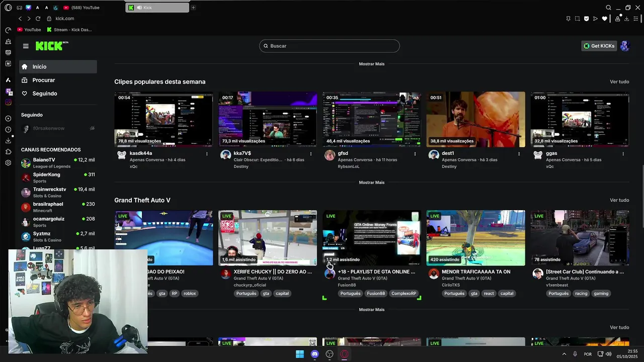This screenshot has width=644, height=362.
Task: Open the Twitch sidebar icon
Action: point(8,92)
